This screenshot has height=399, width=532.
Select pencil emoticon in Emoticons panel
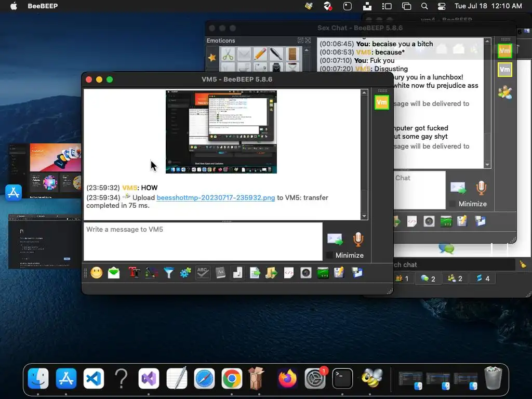click(x=260, y=54)
